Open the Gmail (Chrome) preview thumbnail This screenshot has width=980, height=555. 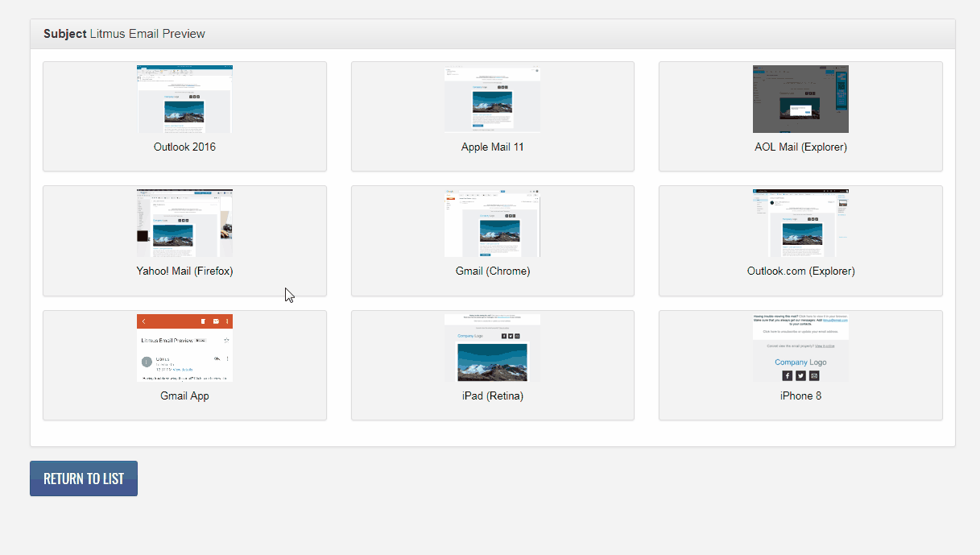(492, 223)
